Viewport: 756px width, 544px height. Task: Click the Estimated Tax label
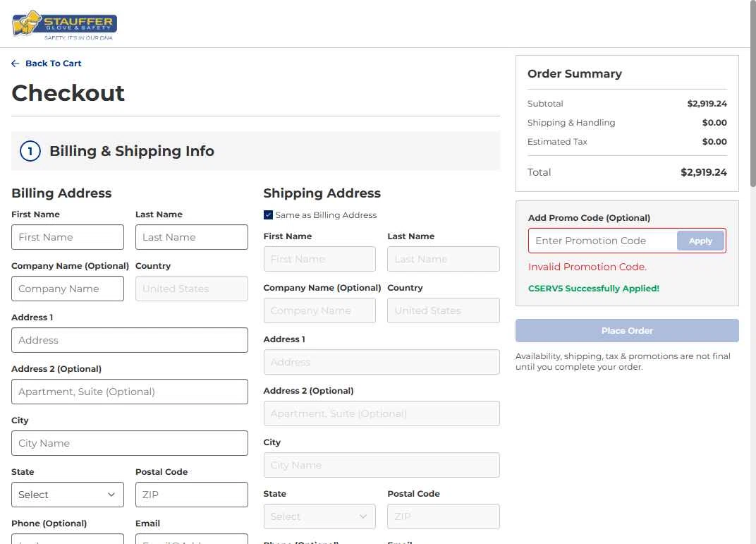[x=557, y=142]
